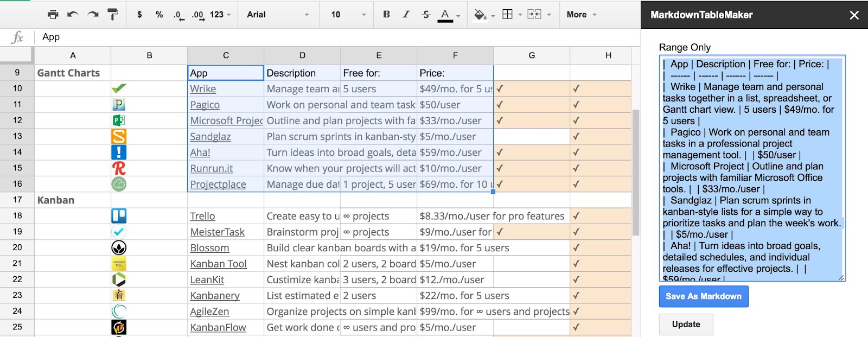This screenshot has height=337, width=868.
Task: Open the Pagico link
Action: (205, 105)
